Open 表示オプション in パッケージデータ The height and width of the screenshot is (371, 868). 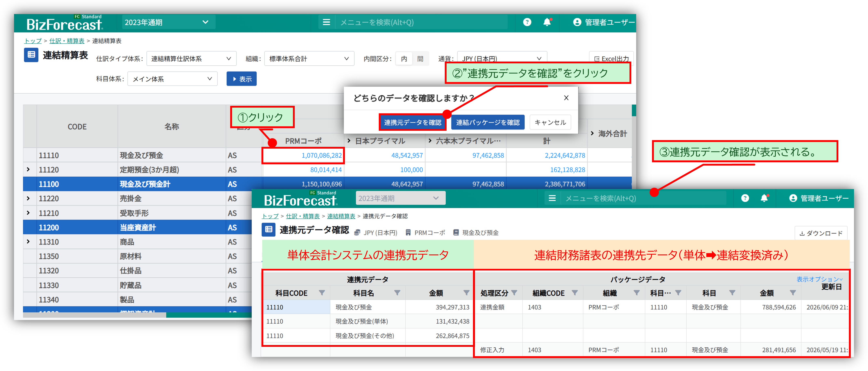click(819, 279)
